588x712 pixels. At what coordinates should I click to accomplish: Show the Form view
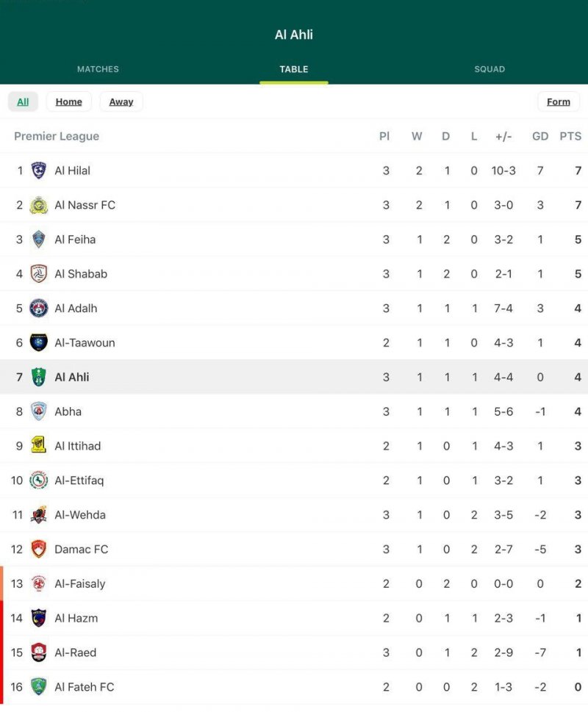tap(558, 101)
